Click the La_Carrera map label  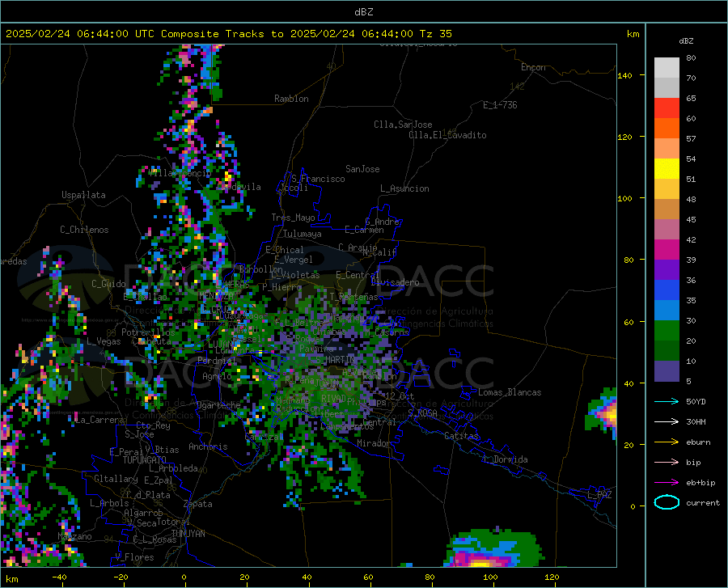99,420
